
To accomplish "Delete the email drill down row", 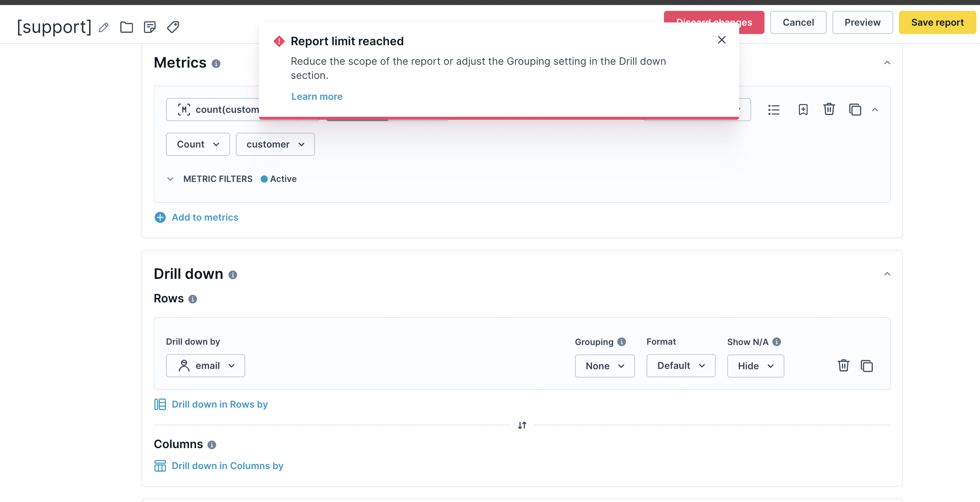I will (843, 365).
